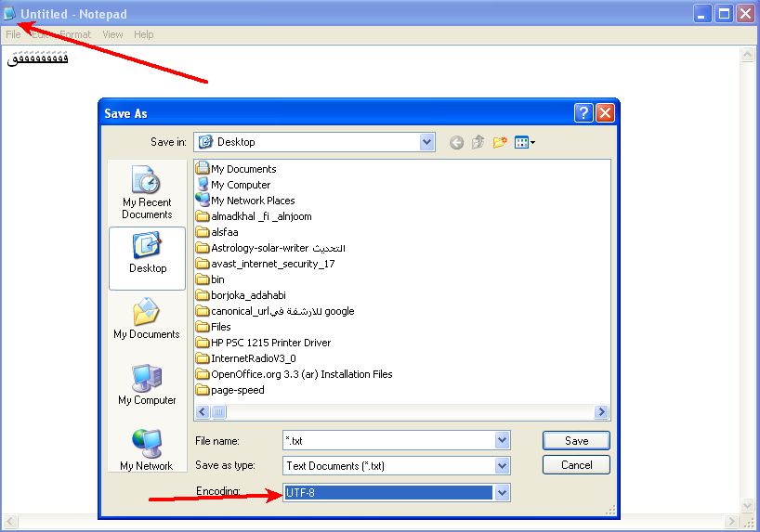
Task: Open the Views menu icon
Action: pos(525,142)
